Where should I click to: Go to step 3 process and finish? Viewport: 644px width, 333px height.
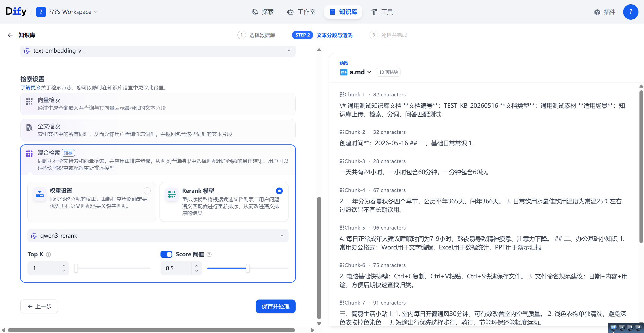point(388,35)
